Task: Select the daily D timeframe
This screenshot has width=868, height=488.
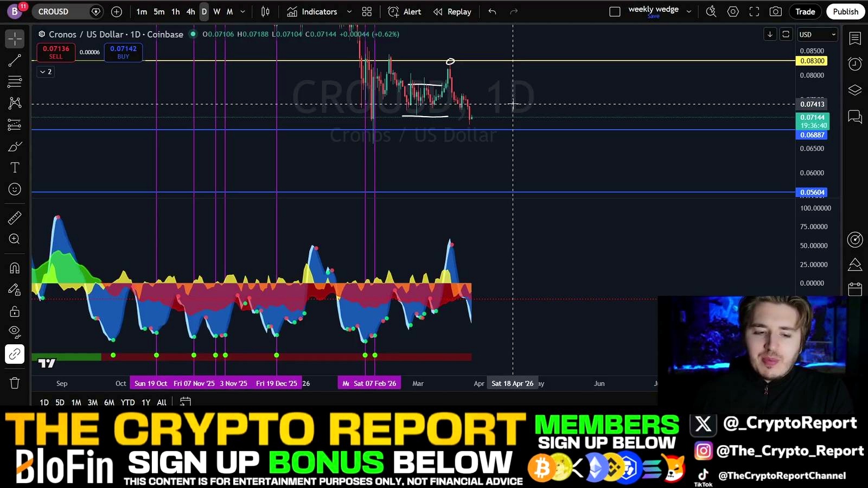Action: 204,11
